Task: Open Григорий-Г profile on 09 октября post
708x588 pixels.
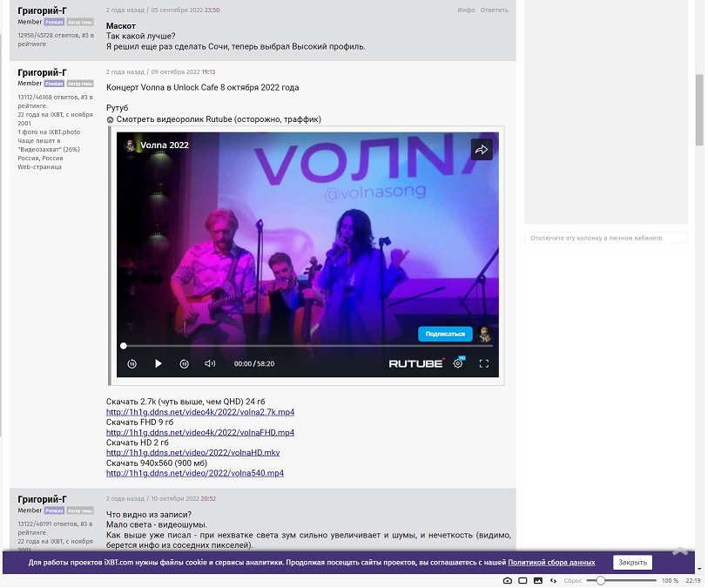Action: click(x=42, y=72)
